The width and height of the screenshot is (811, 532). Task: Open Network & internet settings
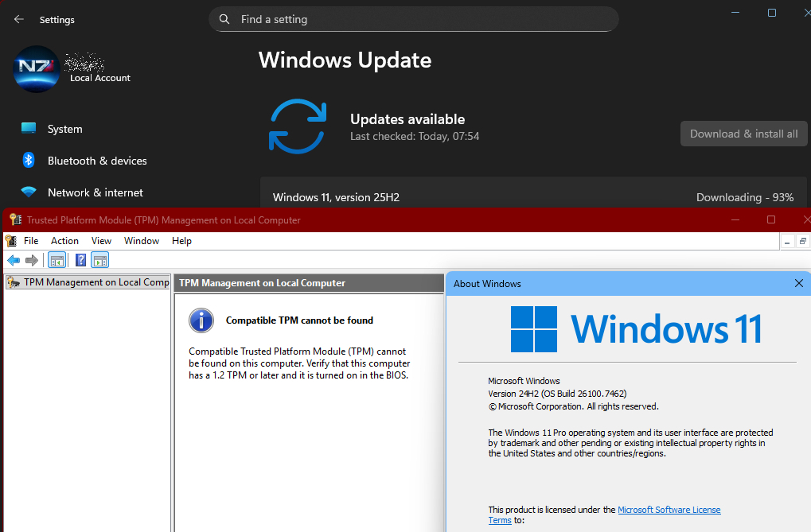click(96, 192)
